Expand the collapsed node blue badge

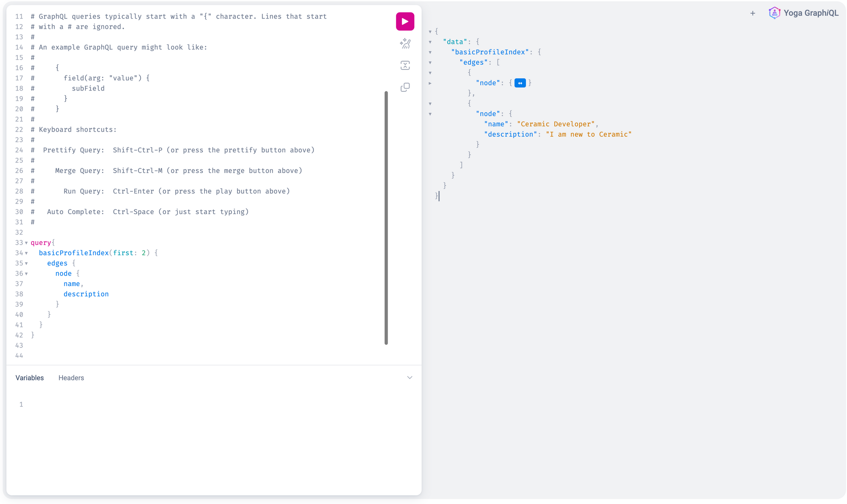coord(520,83)
